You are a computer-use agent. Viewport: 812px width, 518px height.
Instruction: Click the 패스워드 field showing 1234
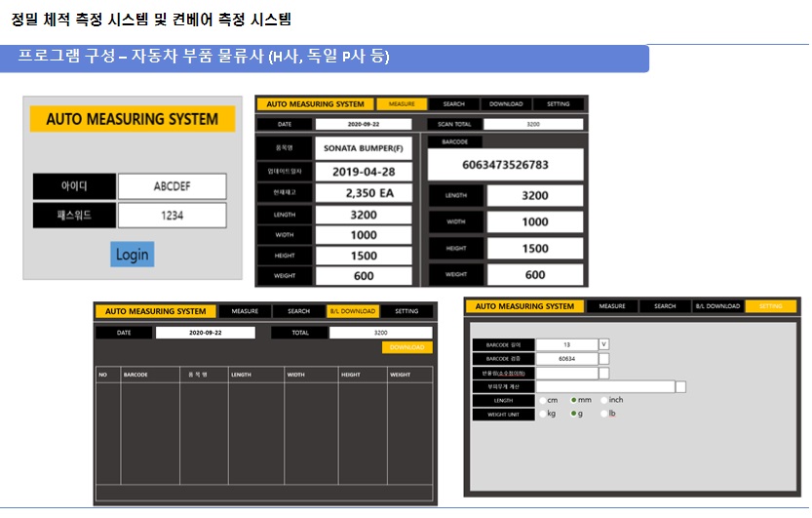pyautogui.click(x=172, y=216)
